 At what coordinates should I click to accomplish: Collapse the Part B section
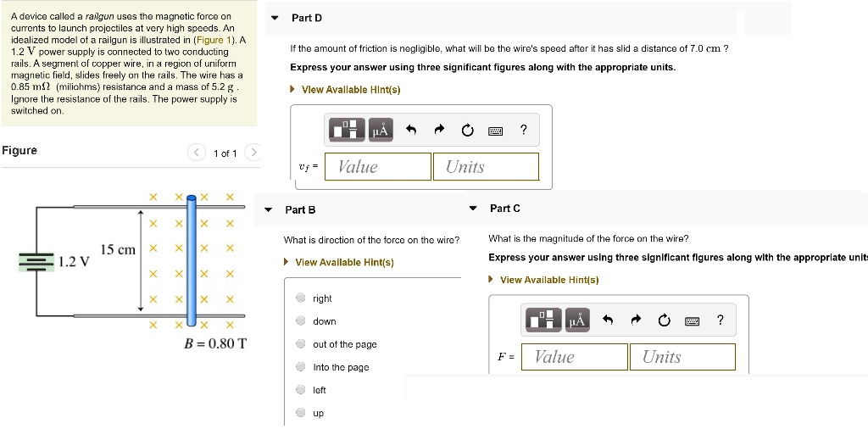pos(269,209)
